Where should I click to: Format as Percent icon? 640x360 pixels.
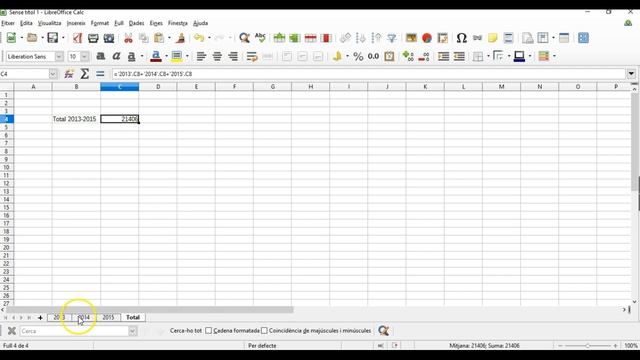(x=358, y=56)
